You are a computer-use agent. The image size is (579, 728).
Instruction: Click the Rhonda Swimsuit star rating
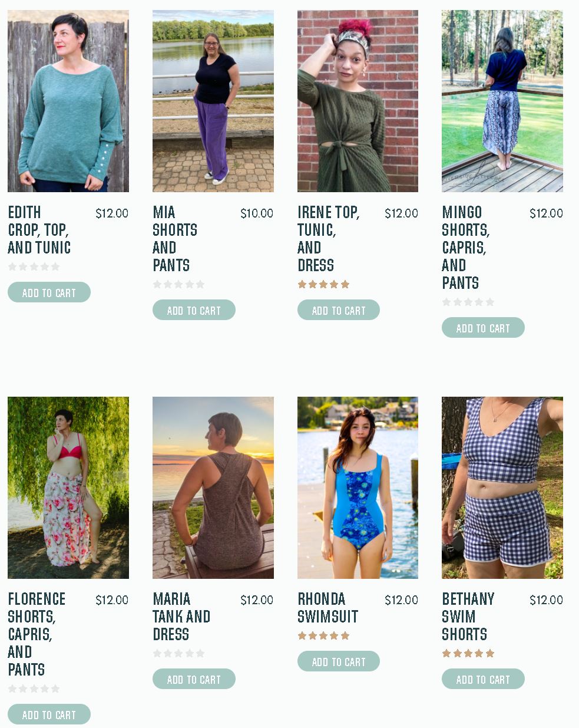click(324, 635)
